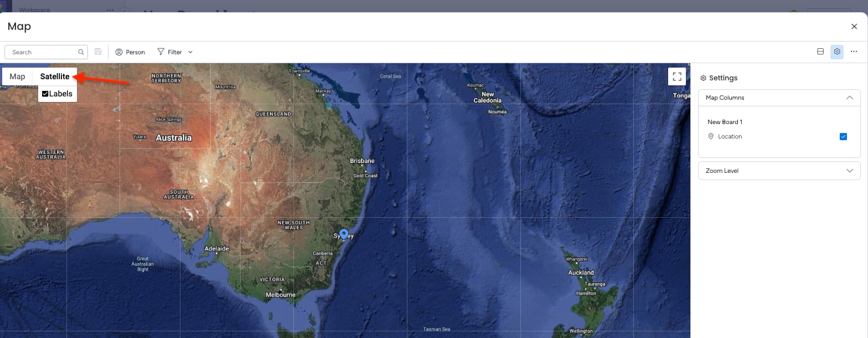868x338 pixels.
Task: Click the Wellington label on map
Action: [581, 331]
